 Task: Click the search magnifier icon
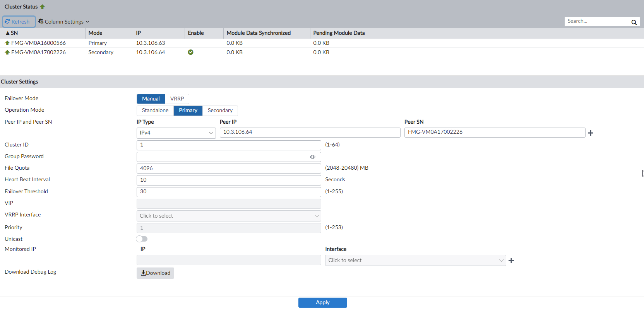click(x=634, y=22)
